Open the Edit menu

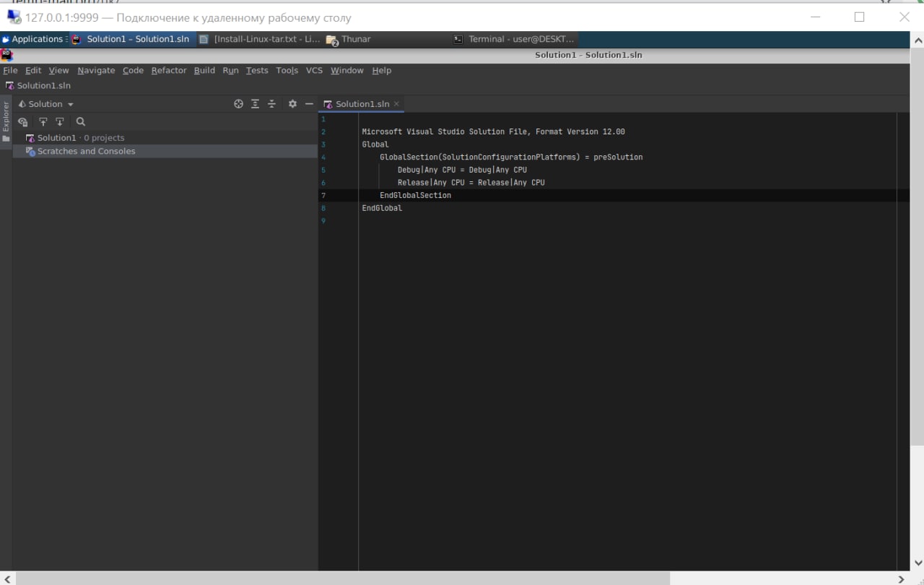point(33,70)
